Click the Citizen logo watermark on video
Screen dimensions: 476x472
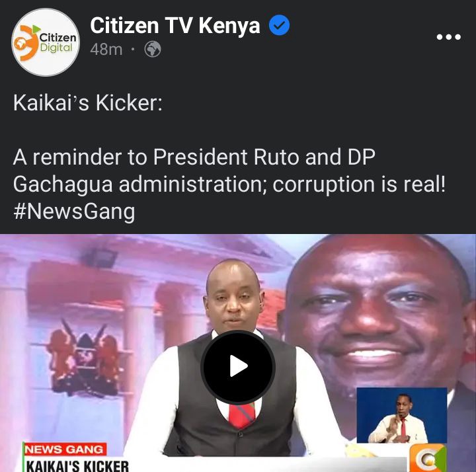click(x=428, y=458)
